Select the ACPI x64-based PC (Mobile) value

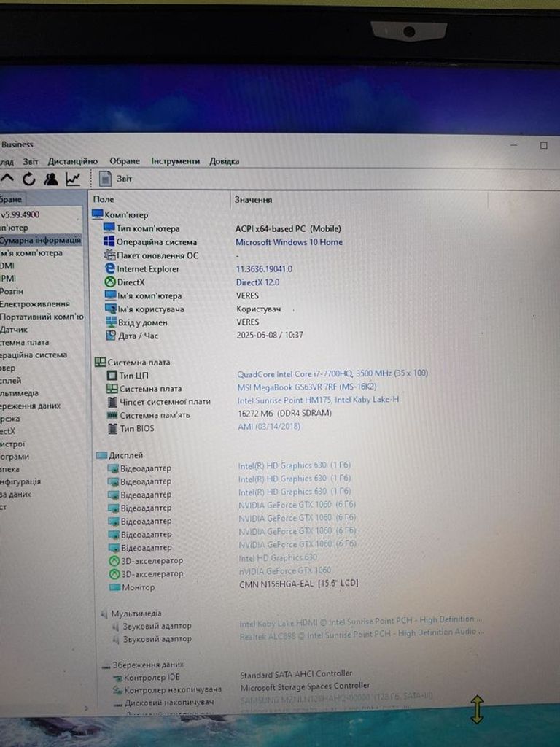[x=288, y=228]
